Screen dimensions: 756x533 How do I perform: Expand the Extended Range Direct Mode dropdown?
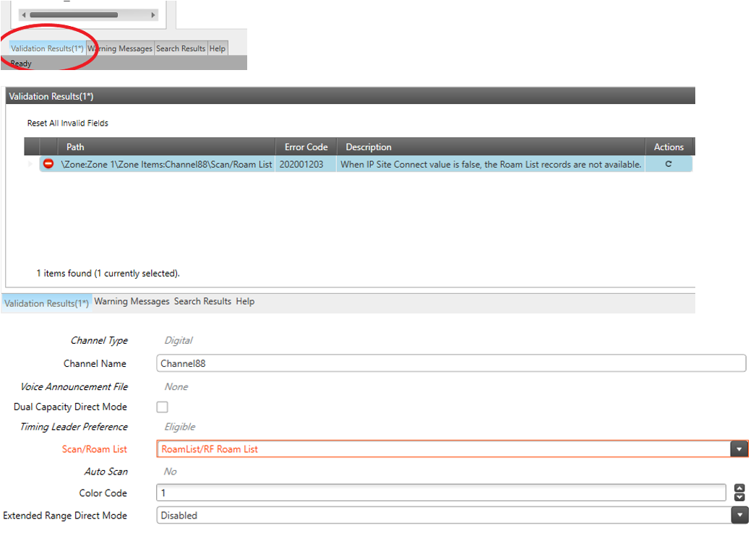(739, 516)
